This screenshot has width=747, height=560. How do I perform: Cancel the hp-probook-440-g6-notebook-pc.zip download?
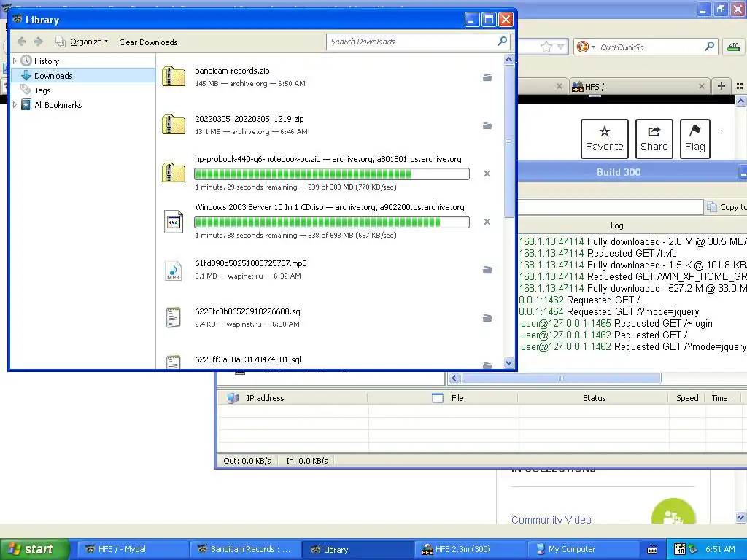[487, 174]
